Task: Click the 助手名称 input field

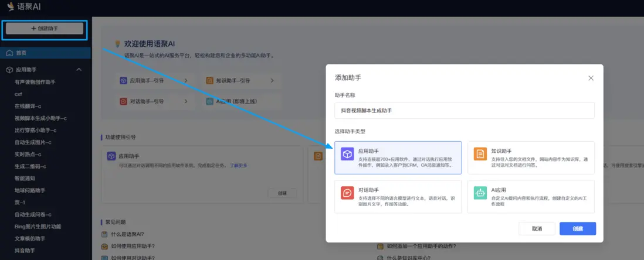Action: click(x=465, y=110)
